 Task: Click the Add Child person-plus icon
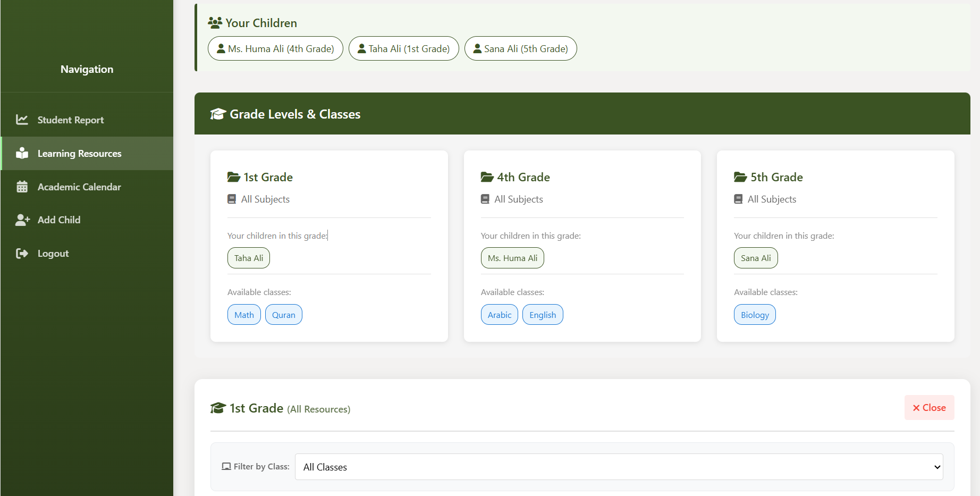point(22,220)
